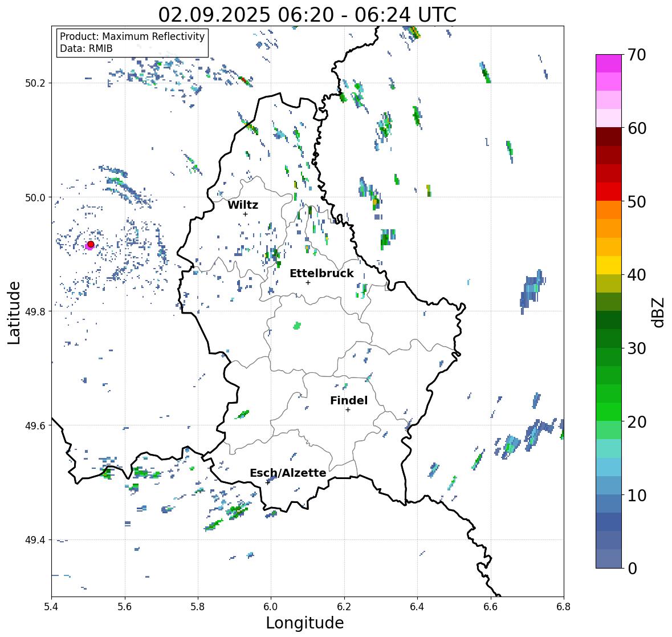Click the 'Product: Maximum Reflectivity' legend line
The image size is (672, 637).
132,36
